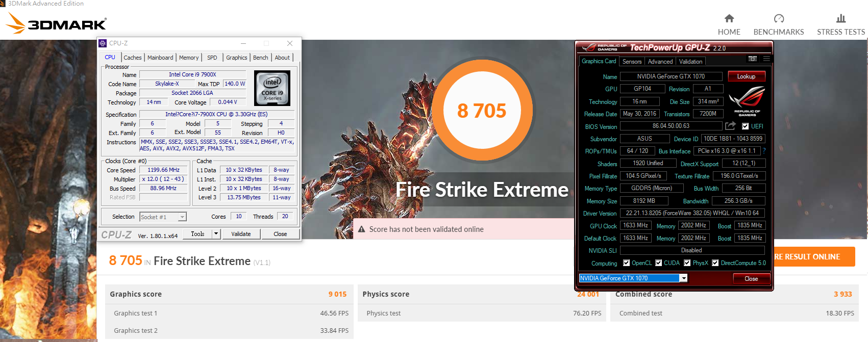Click the BIOS export share icon
This screenshot has height=342, width=868.
(730, 126)
